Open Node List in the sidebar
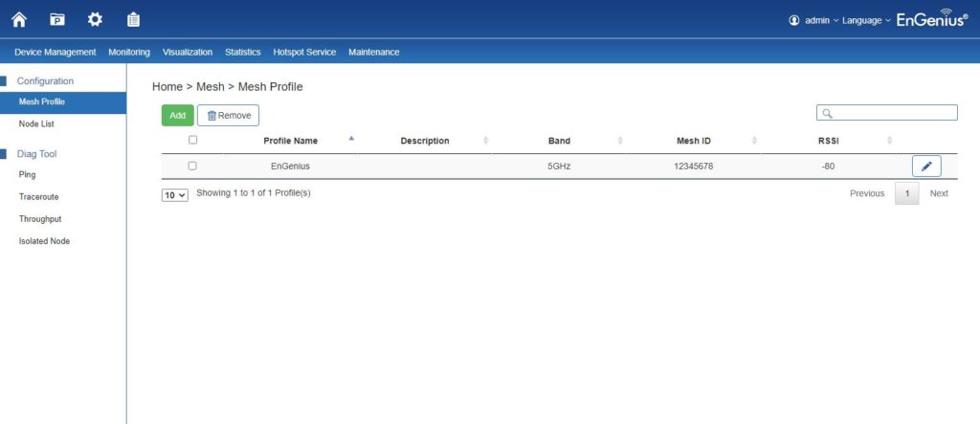 pos(38,124)
